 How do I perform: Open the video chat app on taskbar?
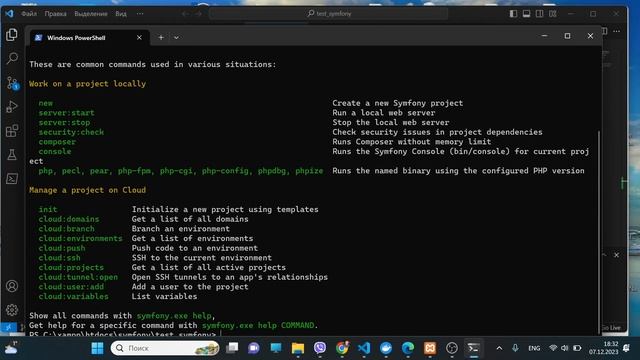pos(253,348)
